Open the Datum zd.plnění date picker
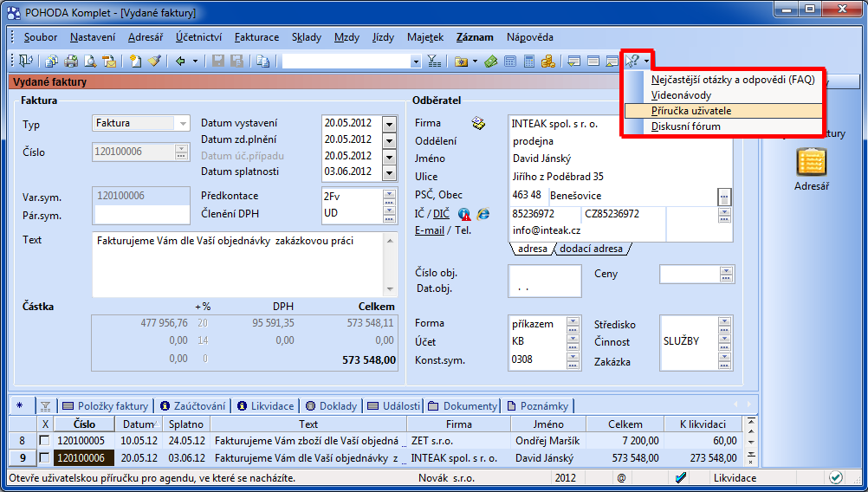Image resolution: width=868 pixels, height=492 pixels. 390,140
